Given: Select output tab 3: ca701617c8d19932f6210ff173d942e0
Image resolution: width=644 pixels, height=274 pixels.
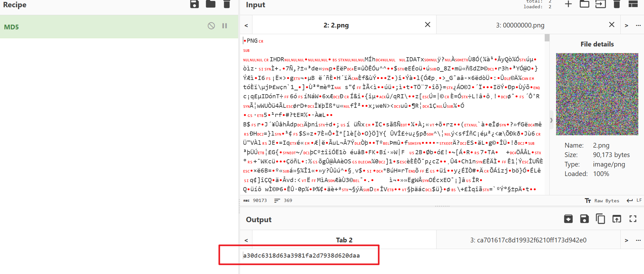Looking at the screenshot, I should coord(528,240).
